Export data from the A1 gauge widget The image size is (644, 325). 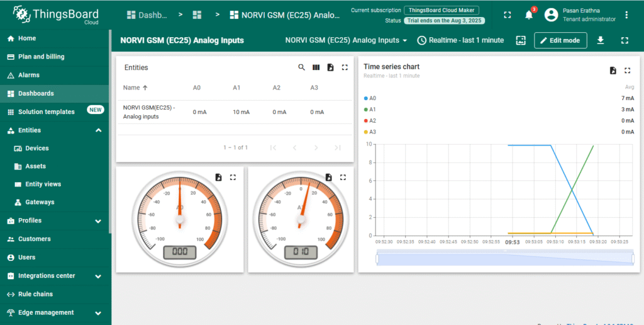click(328, 178)
